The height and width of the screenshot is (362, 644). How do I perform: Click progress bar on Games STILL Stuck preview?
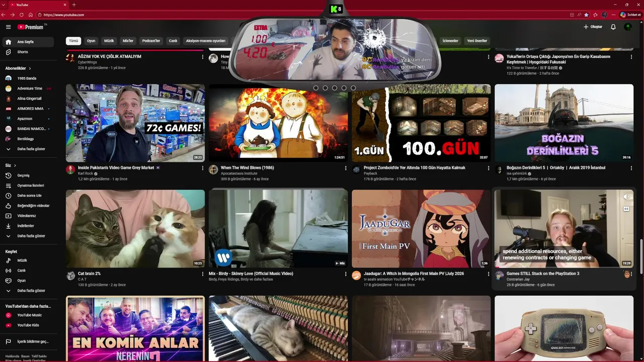click(x=564, y=267)
